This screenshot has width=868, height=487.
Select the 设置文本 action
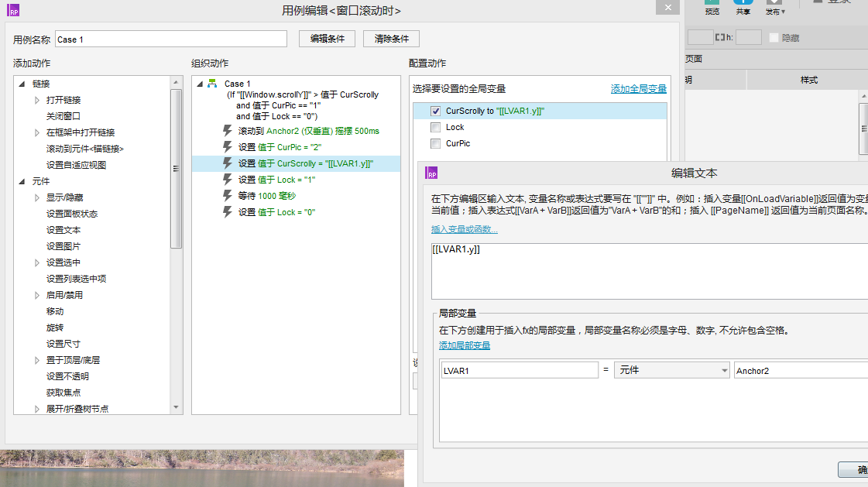(63, 230)
